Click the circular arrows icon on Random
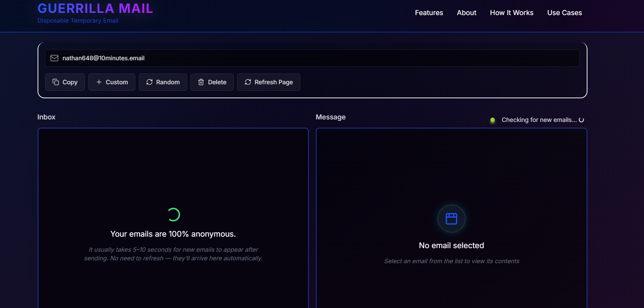644x308 pixels. tap(149, 82)
